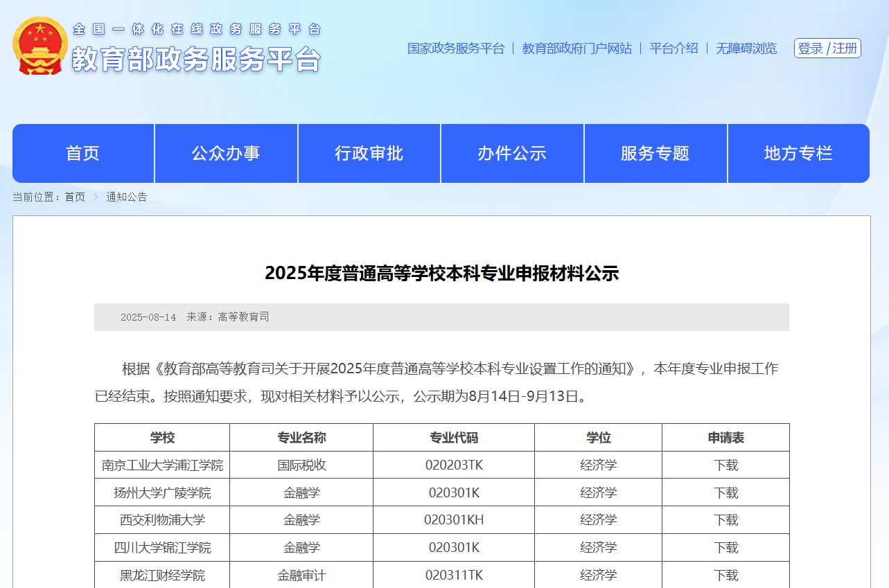889x588 pixels.
Task: Click code 020301K in 扬州大学广陵学院 row
Action: point(454,493)
